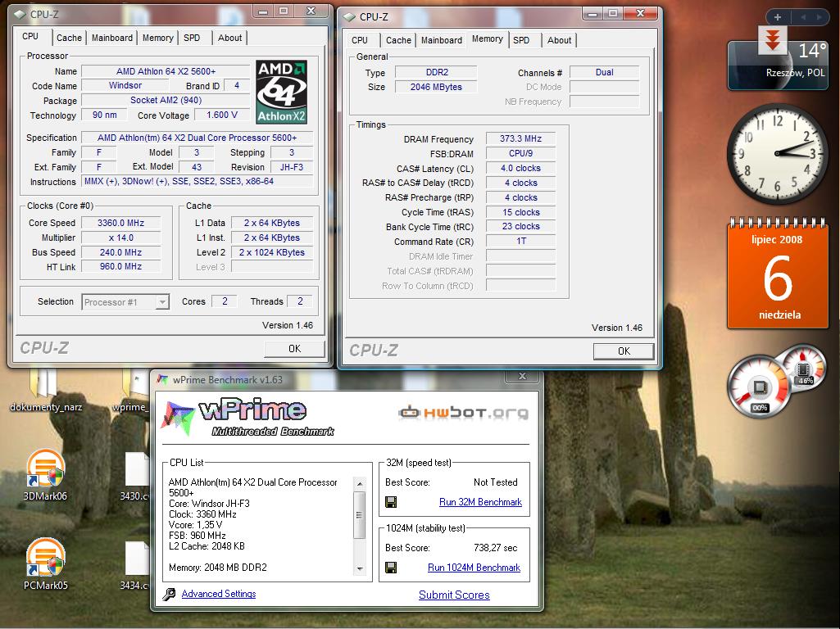
Task: Open About tab in left CPU-Z window
Action: (229, 38)
